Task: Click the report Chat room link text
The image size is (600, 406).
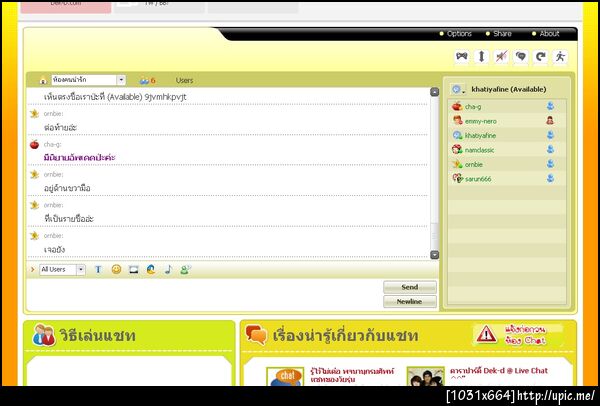Action: point(525,334)
